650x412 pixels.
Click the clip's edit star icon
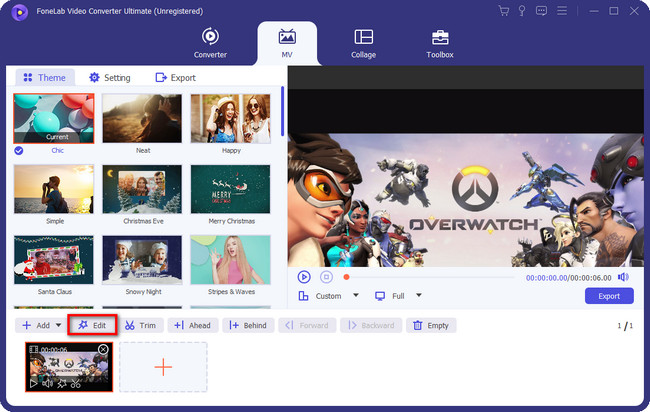[62, 384]
